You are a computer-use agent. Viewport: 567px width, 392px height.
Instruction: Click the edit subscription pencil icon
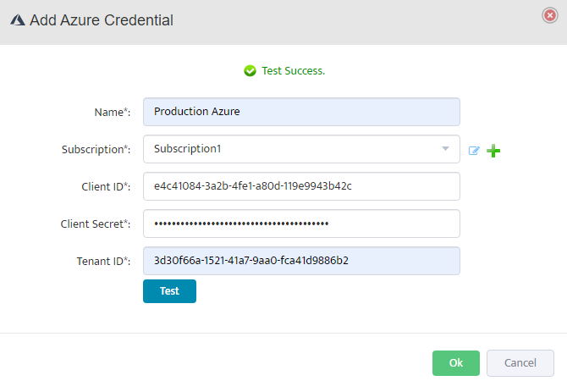474,151
